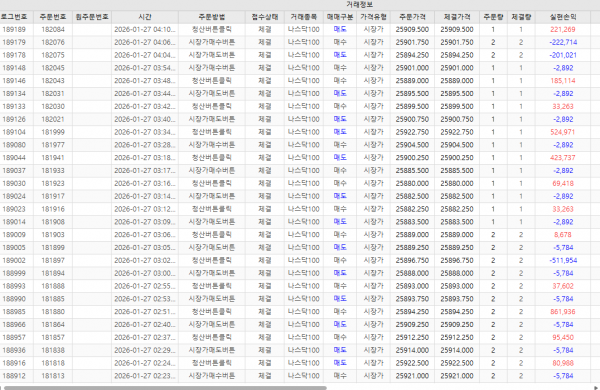This screenshot has width=600, height=390.
Task: Click 체결 status in log row 189002
Action: click(x=265, y=260)
